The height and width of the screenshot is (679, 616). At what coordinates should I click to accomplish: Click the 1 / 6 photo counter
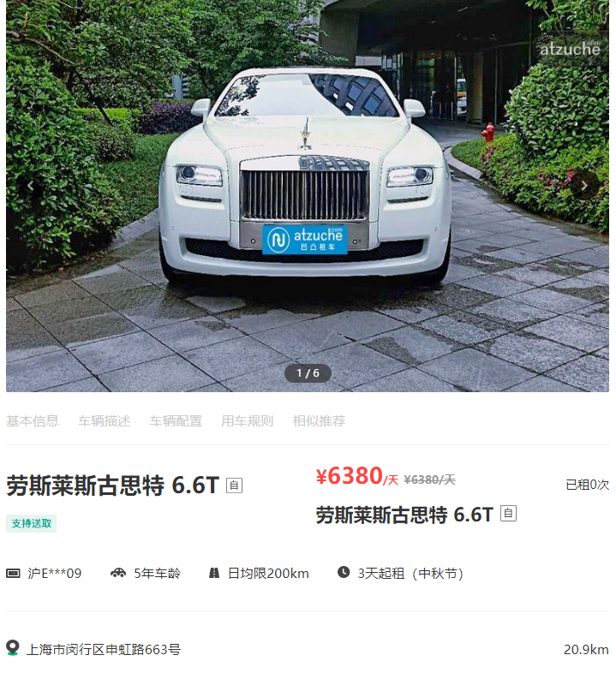click(x=308, y=373)
